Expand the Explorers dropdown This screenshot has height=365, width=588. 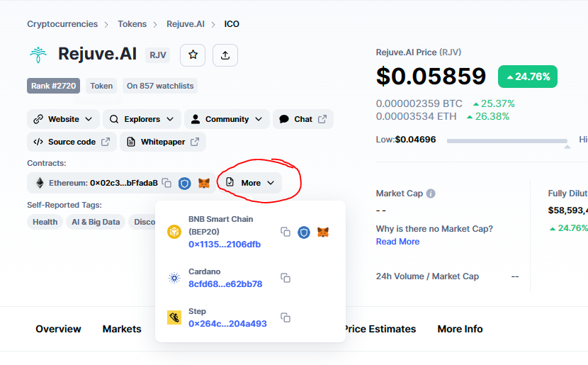(142, 119)
